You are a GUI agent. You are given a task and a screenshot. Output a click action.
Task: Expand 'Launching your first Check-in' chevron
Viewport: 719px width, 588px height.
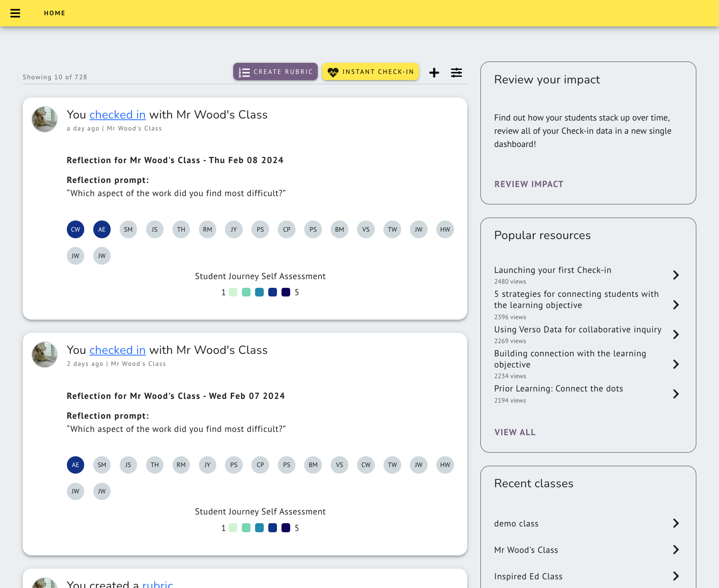click(x=676, y=275)
